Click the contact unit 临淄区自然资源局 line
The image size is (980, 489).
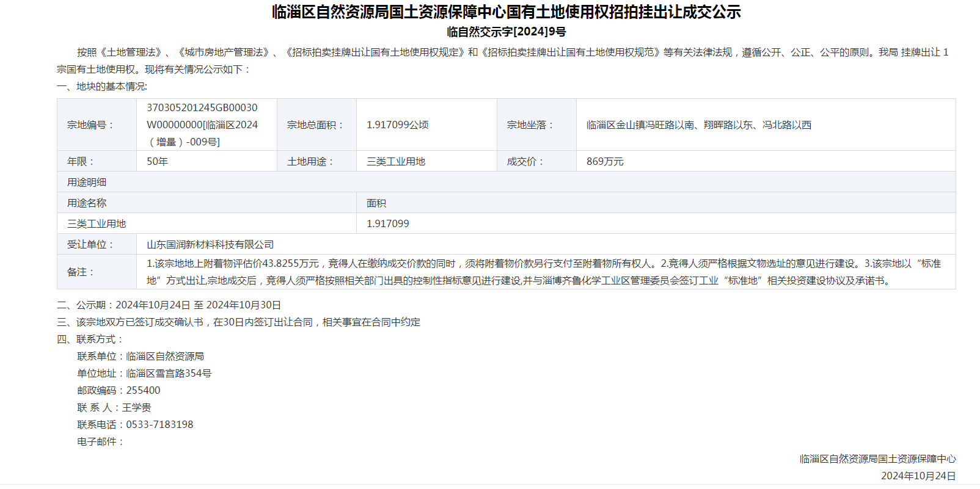pos(165,356)
